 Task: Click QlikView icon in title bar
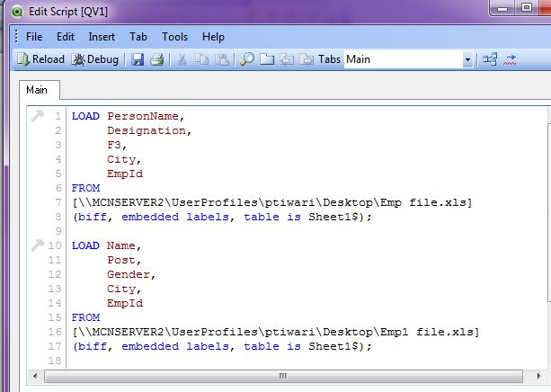(x=16, y=12)
